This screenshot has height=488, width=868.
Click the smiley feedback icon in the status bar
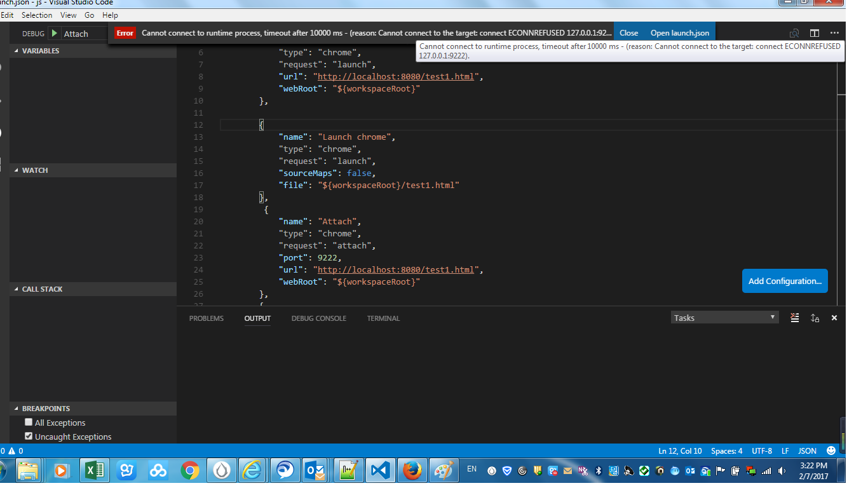click(831, 451)
